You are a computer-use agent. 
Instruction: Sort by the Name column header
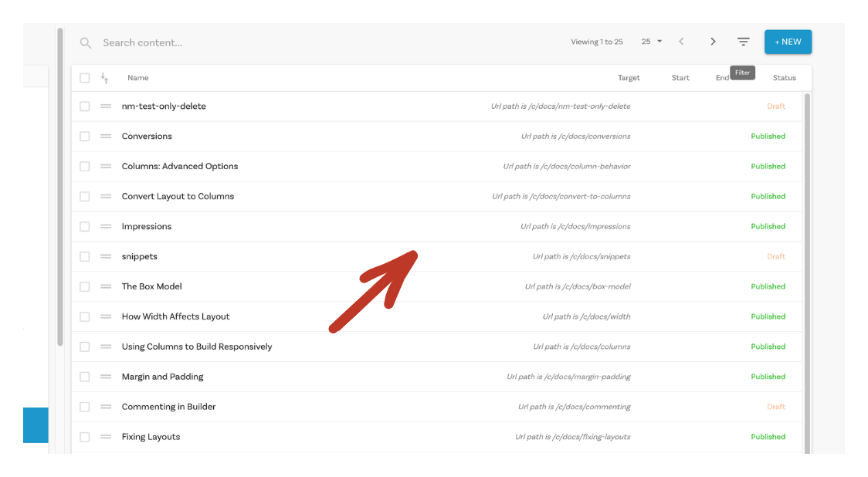pyautogui.click(x=138, y=78)
